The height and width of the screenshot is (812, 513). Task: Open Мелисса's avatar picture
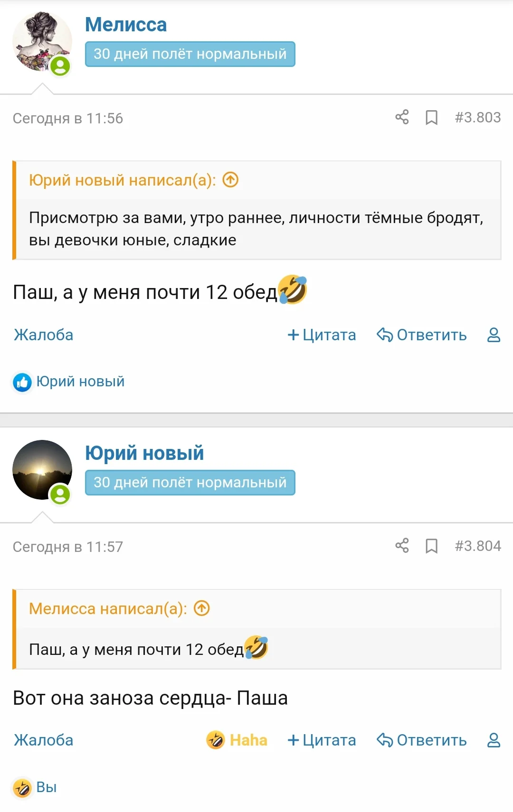(x=42, y=42)
